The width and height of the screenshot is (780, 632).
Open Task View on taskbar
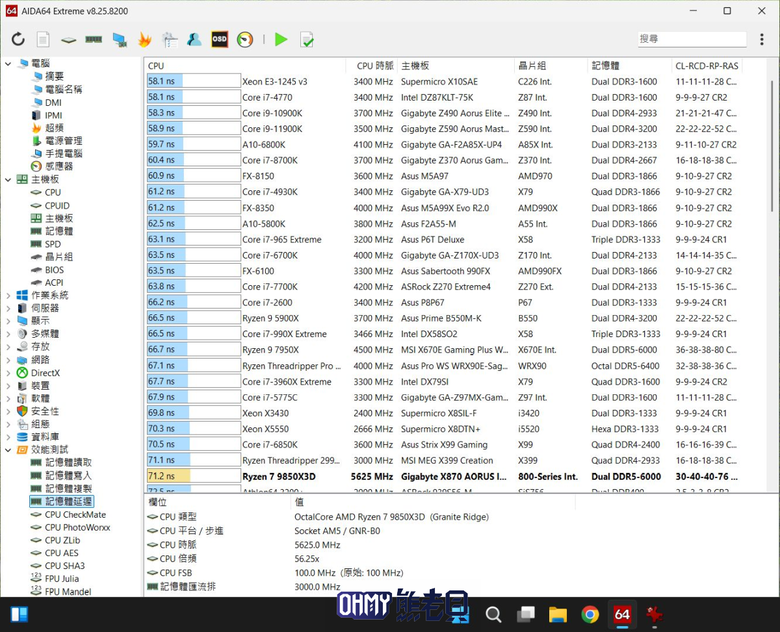click(525, 615)
